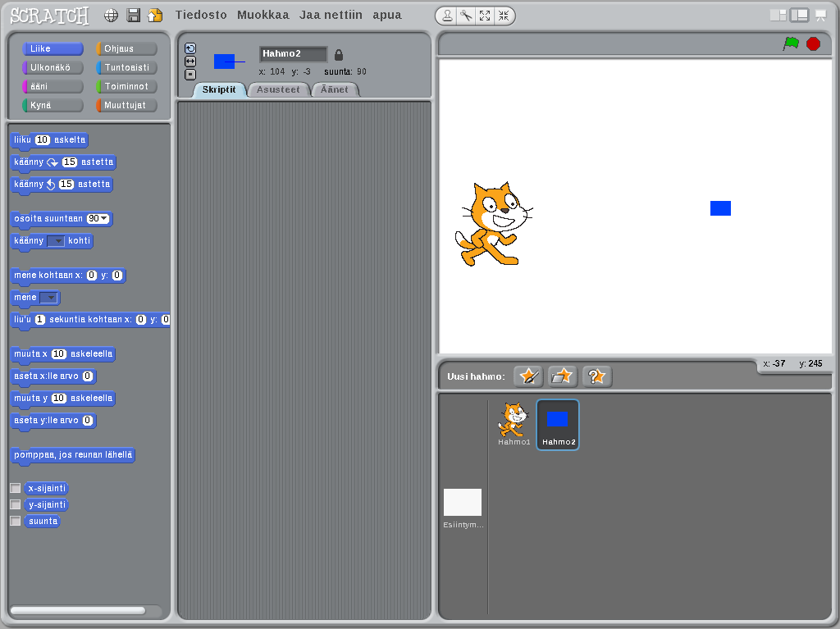840x629 pixels.
Task: Start scripts with the green flag
Action: click(791, 44)
